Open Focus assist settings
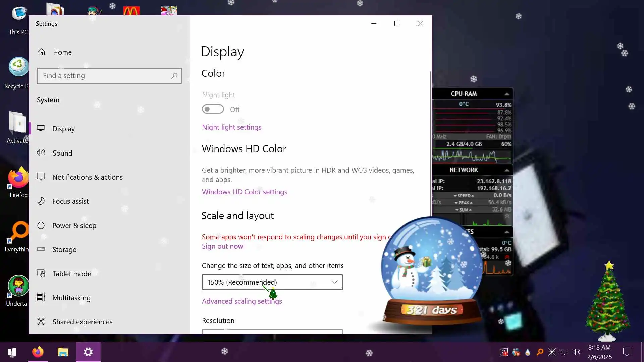Image resolution: width=644 pixels, height=362 pixels. click(70, 201)
